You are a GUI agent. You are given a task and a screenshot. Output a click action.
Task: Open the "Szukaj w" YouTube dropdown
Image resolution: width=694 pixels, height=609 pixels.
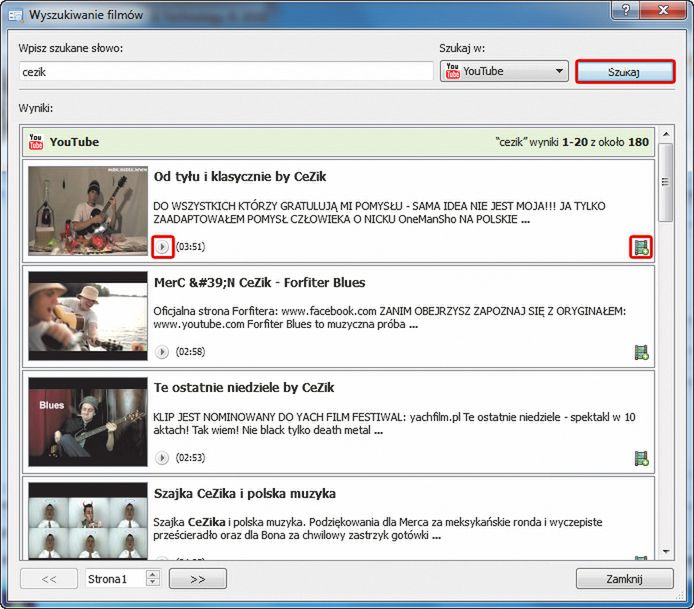click(x=504, y=71)
